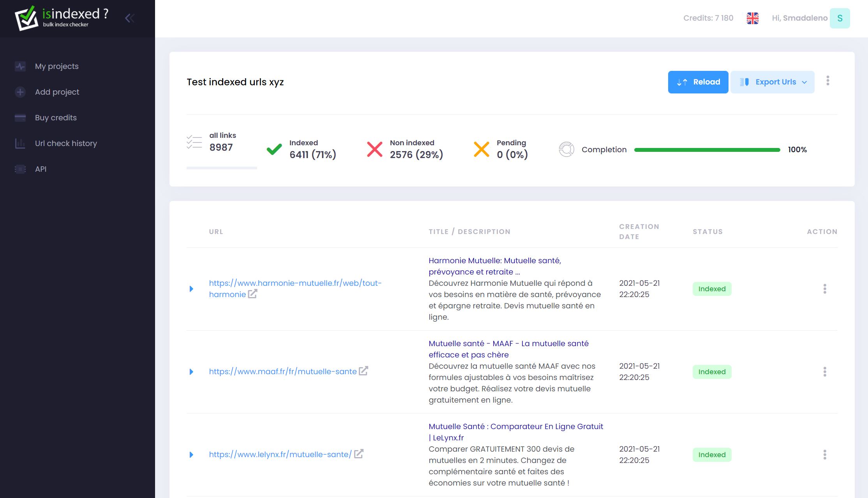
Task: Click the Buy credits card icon
Action: pos(20,118)
